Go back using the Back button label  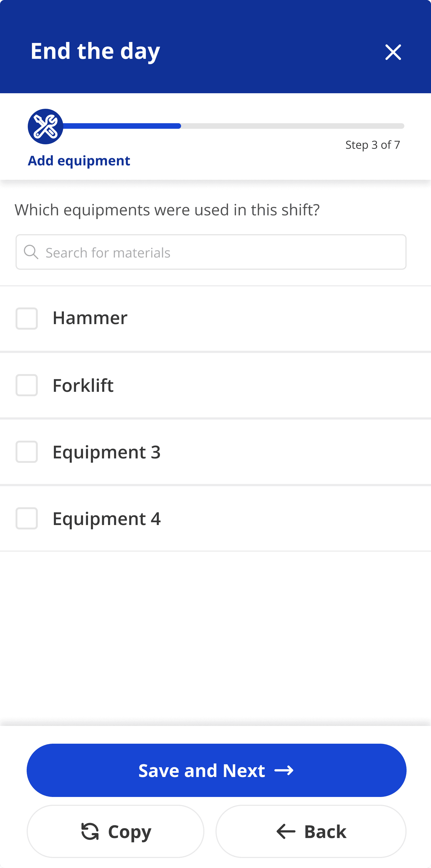point(325,832)
